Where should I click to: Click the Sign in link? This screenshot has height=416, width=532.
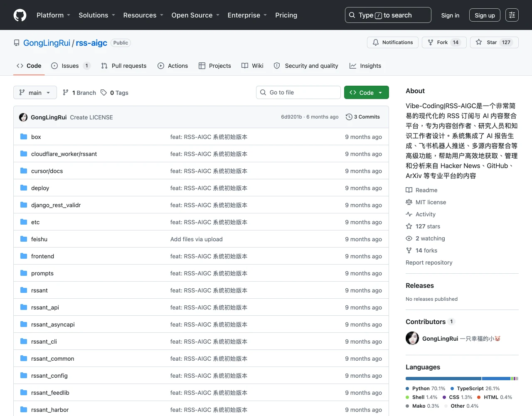click(x=450, y=15)
